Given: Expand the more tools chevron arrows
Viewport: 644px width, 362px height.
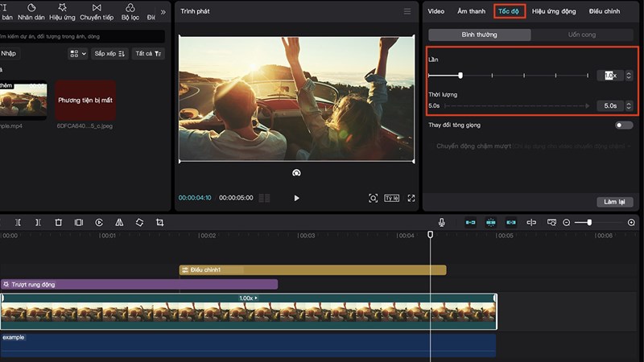Looking at the screenshot, I should click(x=163, y=12).
